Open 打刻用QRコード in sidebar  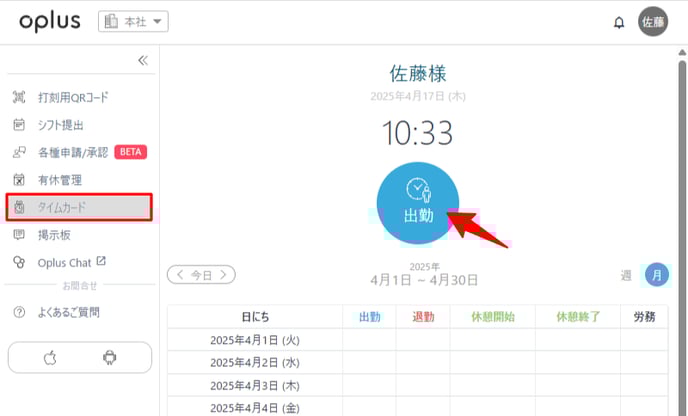73,98
